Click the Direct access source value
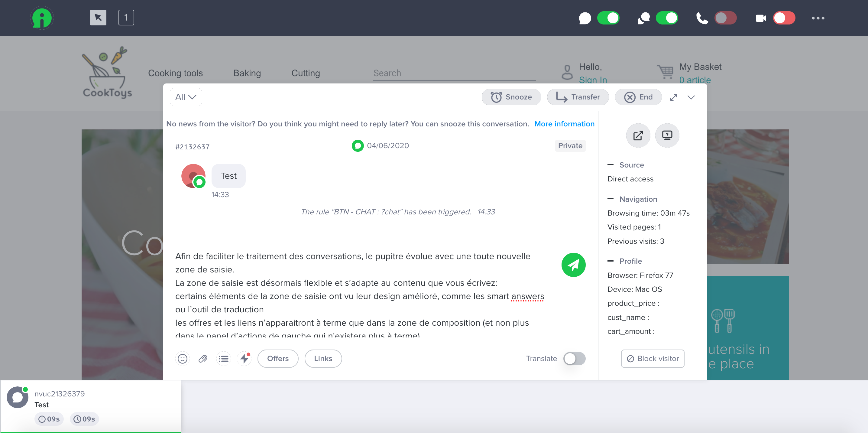Image resolution: width=868 pixels, height=433 pixels. [x=630, y=179]
